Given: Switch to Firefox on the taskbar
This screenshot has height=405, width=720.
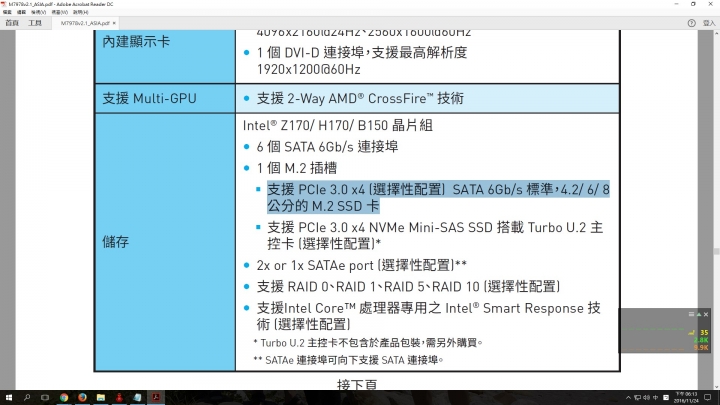Looking at the screenshot, I should click(82, 398).
